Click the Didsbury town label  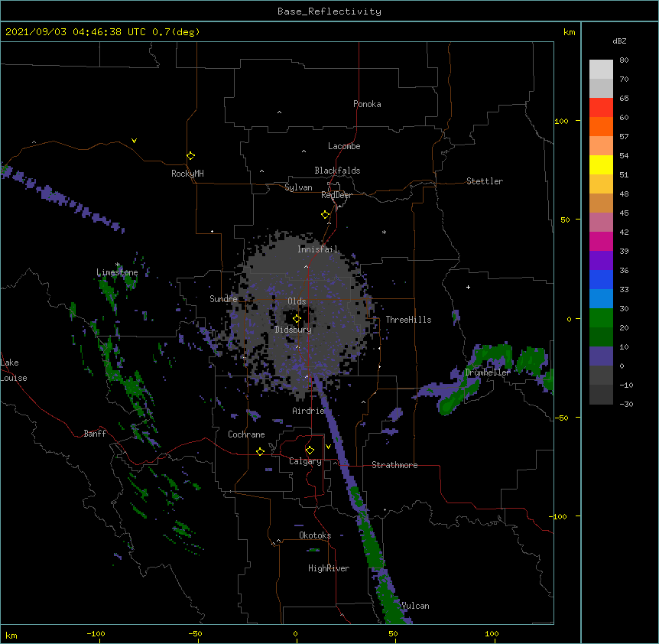click(x=294, y=330)
